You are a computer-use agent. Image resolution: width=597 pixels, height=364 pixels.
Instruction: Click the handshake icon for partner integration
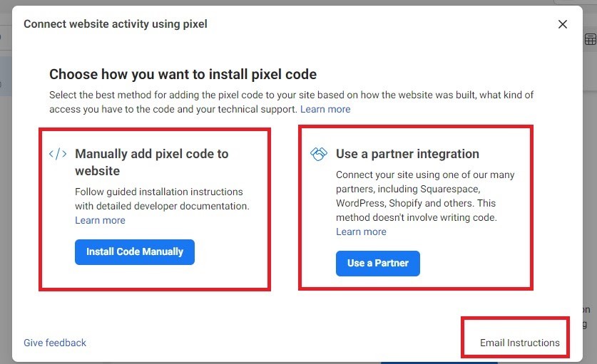pyautogui.click(x=319, y=154)
